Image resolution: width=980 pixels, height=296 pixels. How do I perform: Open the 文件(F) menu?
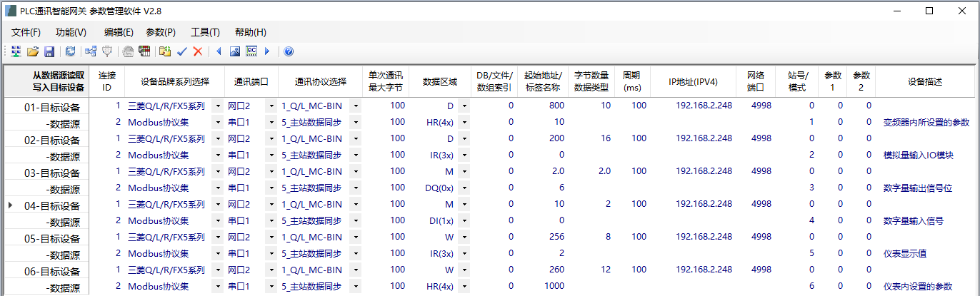(26, 32)
